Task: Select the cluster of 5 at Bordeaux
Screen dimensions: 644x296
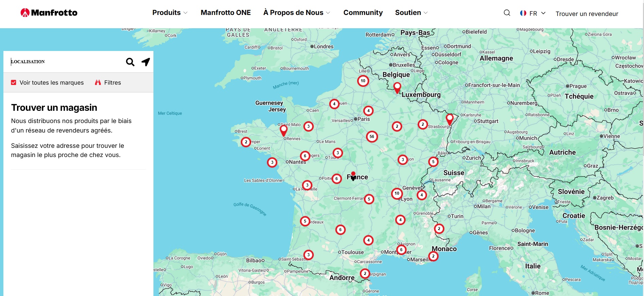Action: [305, 221]
